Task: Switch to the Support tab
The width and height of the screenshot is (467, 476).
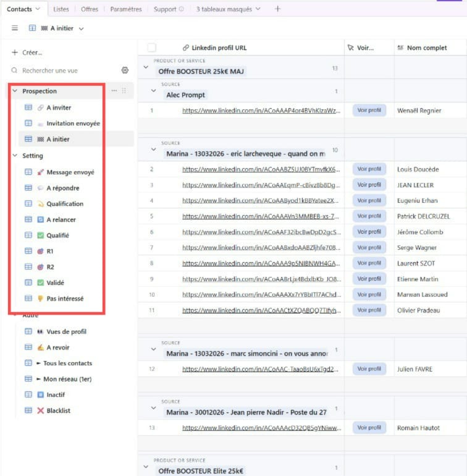Action: (165, 9)
